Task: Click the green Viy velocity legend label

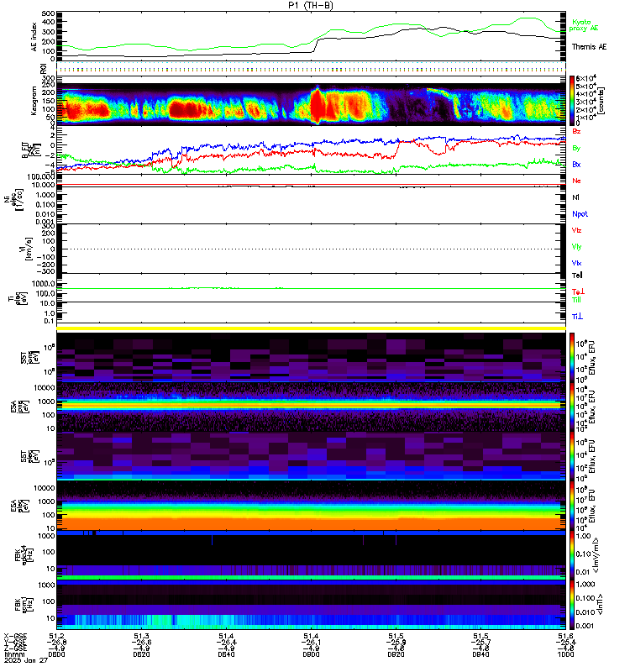Action: click(x=576, y=247)
